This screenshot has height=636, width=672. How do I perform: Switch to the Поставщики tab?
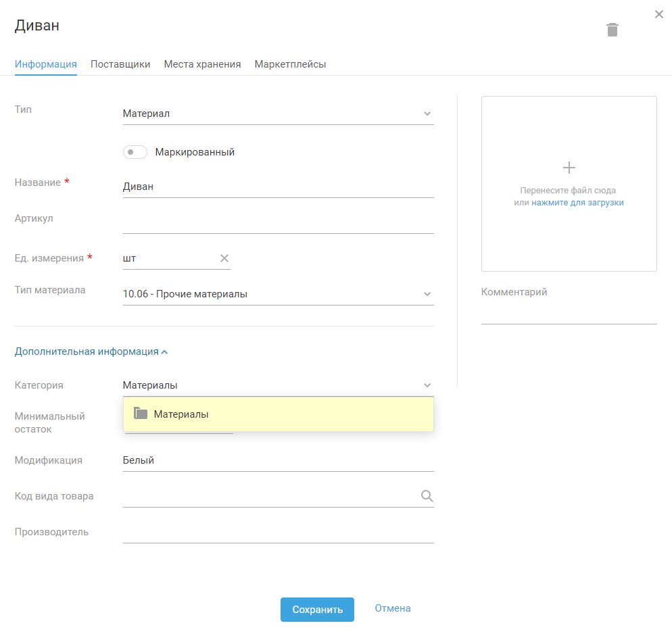pos(120,64)
